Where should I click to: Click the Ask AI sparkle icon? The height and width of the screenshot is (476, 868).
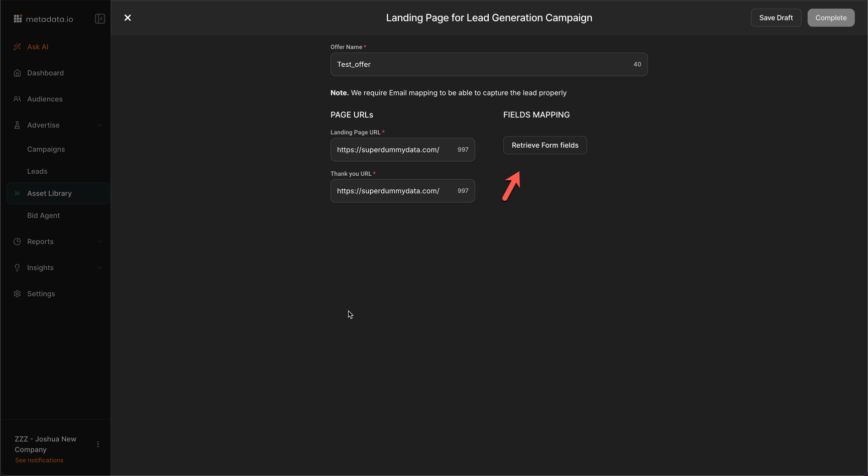(18, 47)
